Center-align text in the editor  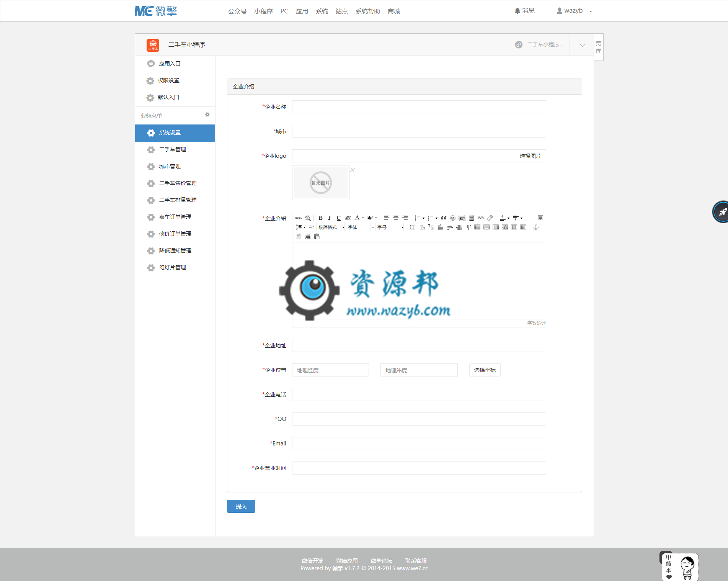396,218
